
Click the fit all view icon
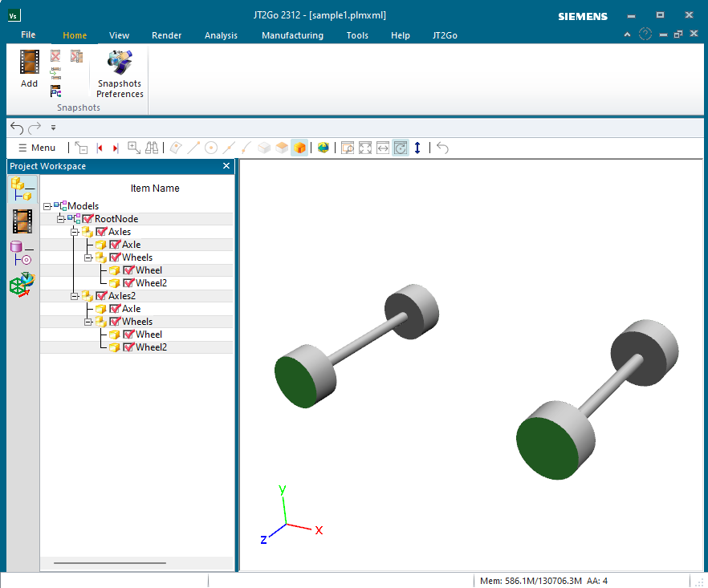tap(365, 148)
